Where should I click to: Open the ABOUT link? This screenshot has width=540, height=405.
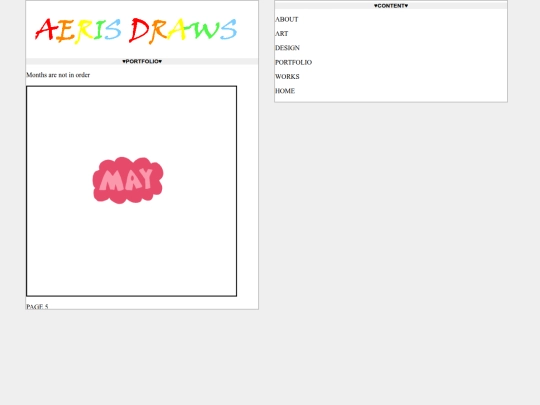287,20
